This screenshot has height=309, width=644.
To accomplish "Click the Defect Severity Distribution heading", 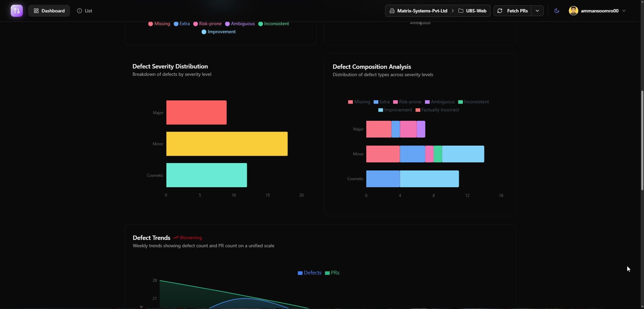I will tap(170, 66).
